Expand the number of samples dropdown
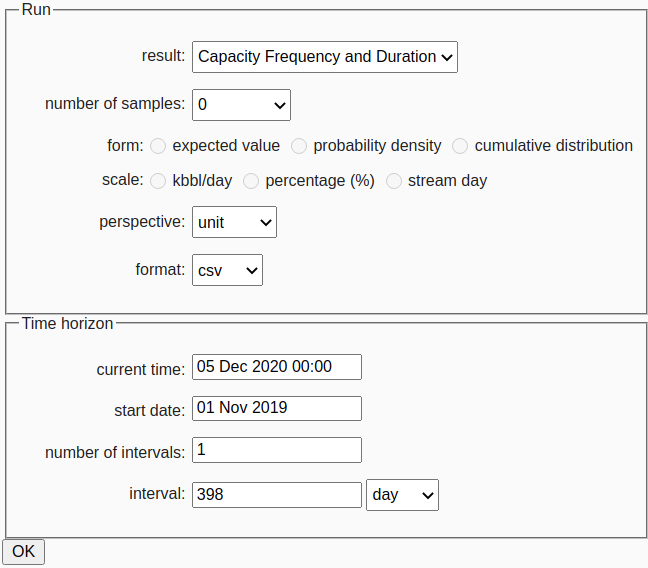Viewport: 648px width, 568px height. pyautogui.click(x=240, y=104)
